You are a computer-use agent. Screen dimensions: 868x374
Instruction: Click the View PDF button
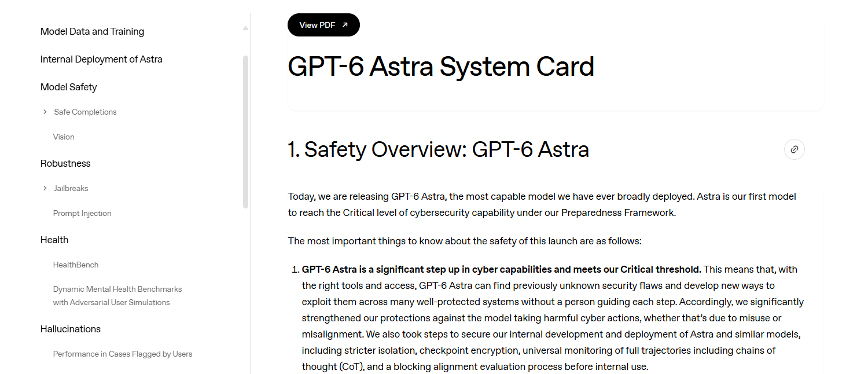pos(323,25)
